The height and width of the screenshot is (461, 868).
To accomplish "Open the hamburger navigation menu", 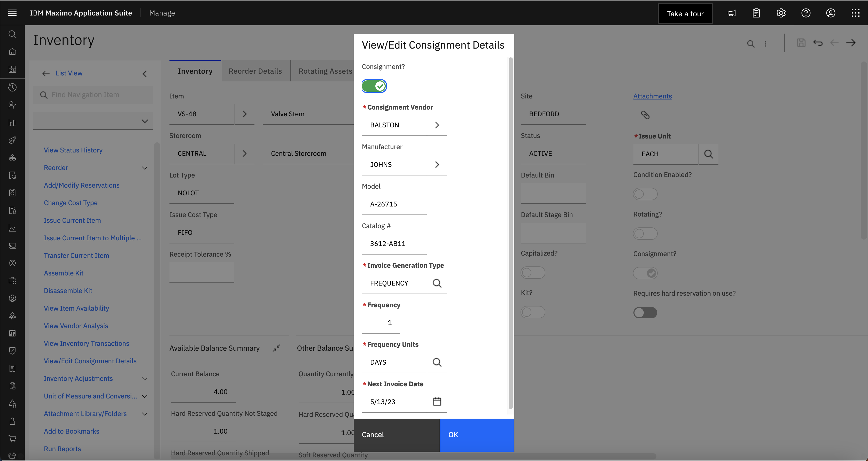I will coord(12,13).
